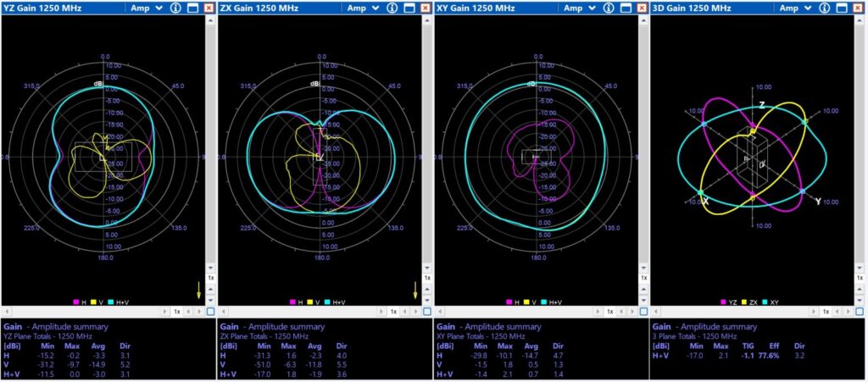The width and height of the screenshot is (868, 382).
Task: Click horizontal scrollbar left arrow in XY panel
Action: point(440,311)
